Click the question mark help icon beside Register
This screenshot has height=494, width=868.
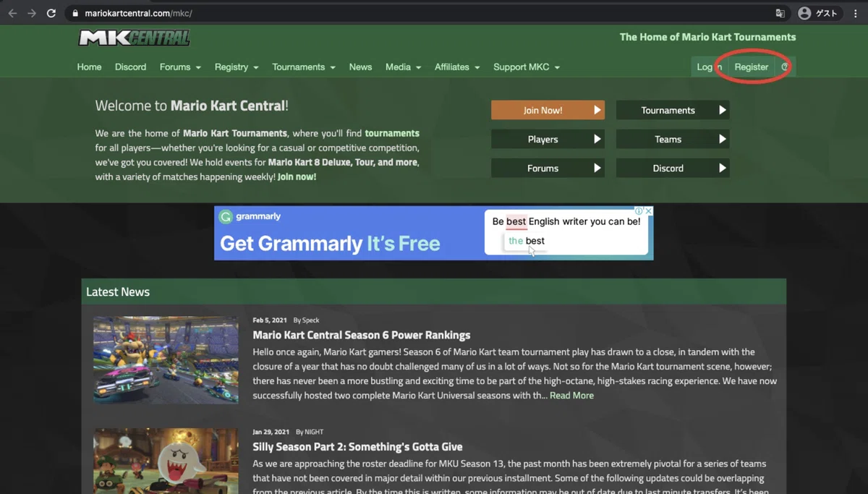(x=785, y=67)
